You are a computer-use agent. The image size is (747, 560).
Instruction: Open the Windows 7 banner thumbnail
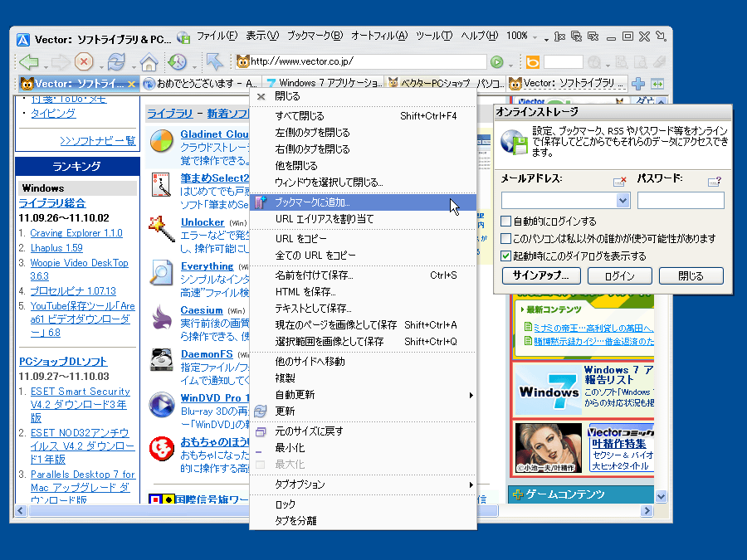pyautogui.click(x=549, y=391)
